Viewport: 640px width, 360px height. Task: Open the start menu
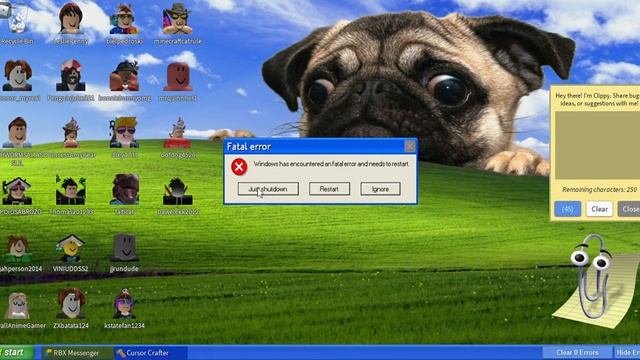[16, 353]
